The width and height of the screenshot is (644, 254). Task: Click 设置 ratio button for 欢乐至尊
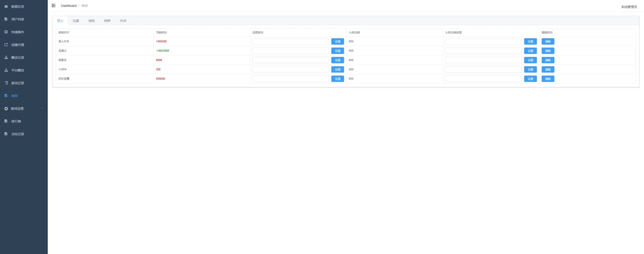coord(530,79)
